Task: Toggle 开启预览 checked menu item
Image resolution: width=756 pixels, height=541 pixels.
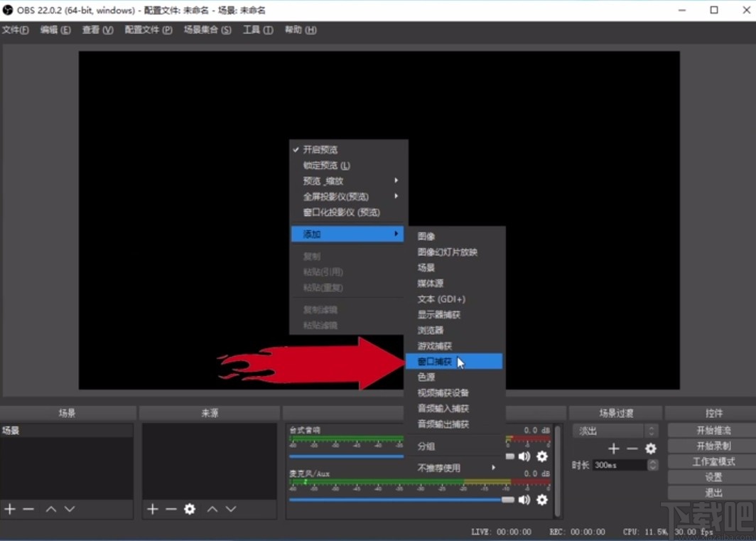Action: pos(348,149)
